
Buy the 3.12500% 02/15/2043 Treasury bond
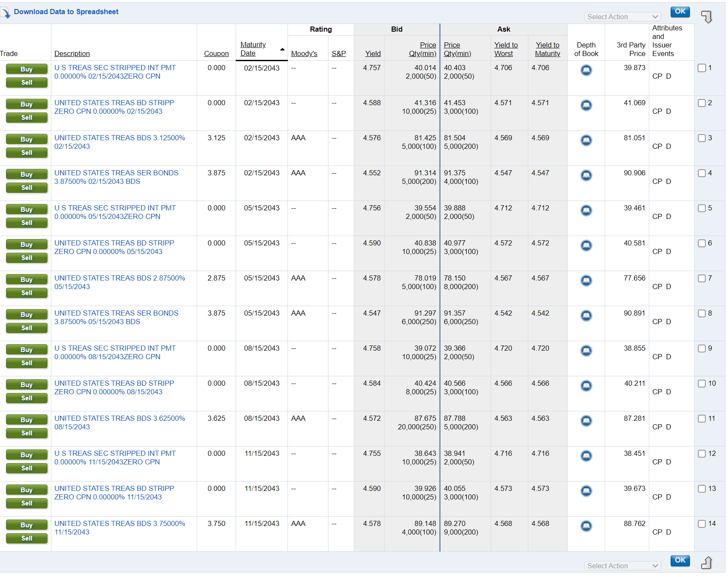[x=27, y=139]
